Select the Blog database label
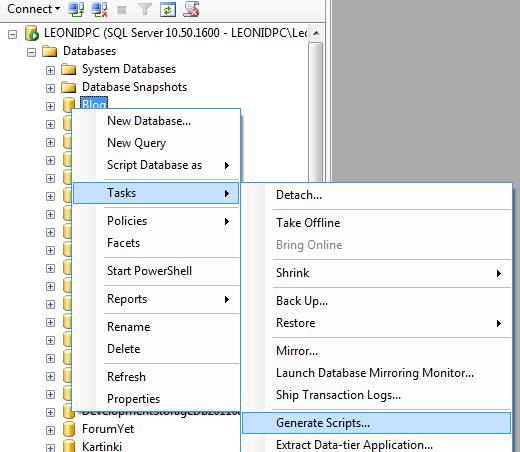520x452 pixels. [x=94, y=103]
